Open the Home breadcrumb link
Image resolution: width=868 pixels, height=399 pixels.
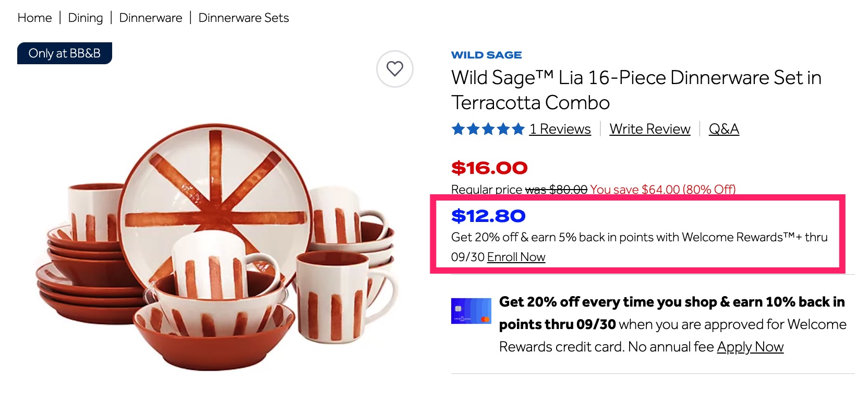tap(34, 17)
